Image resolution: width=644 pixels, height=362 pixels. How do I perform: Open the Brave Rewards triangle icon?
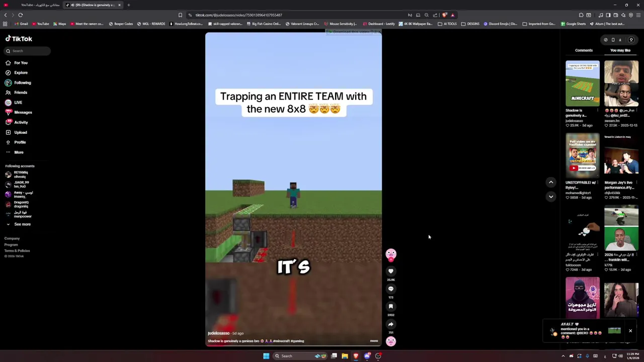[453, 15]
